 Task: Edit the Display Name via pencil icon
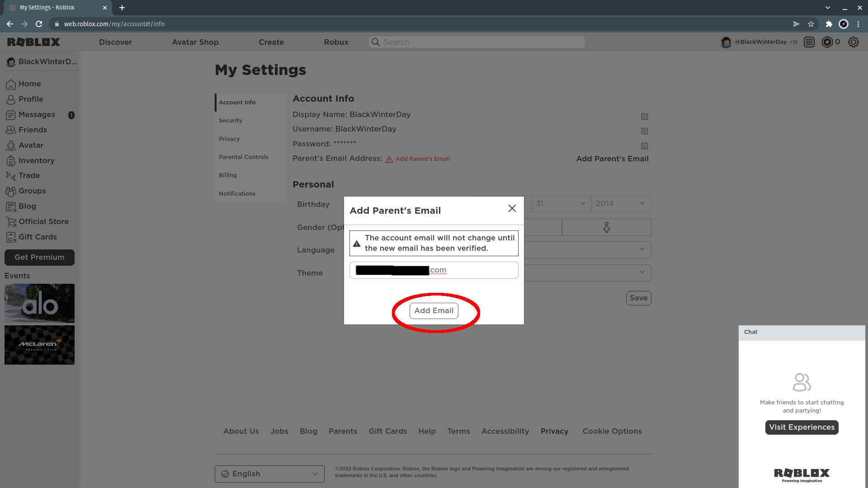(x=645, y=117)
